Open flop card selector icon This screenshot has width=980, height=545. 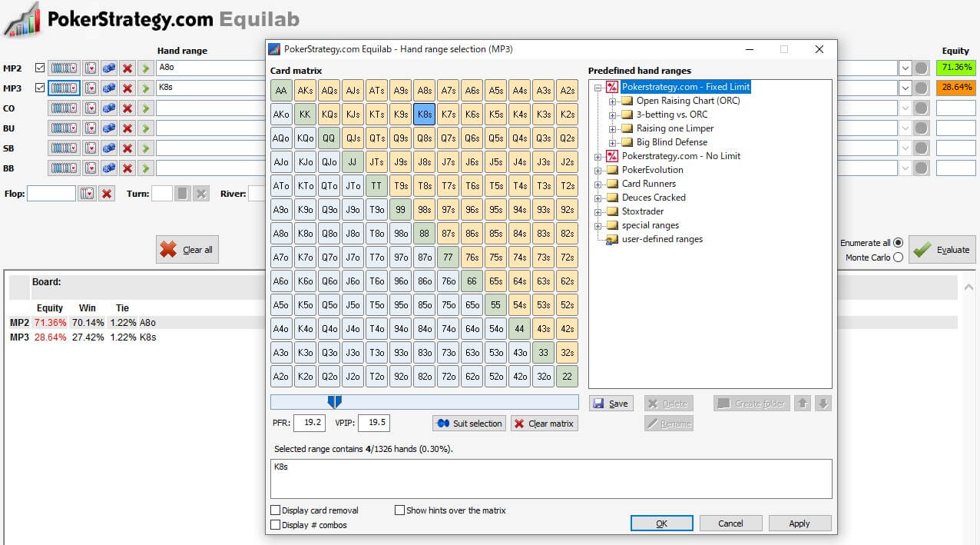coord(88,194)
